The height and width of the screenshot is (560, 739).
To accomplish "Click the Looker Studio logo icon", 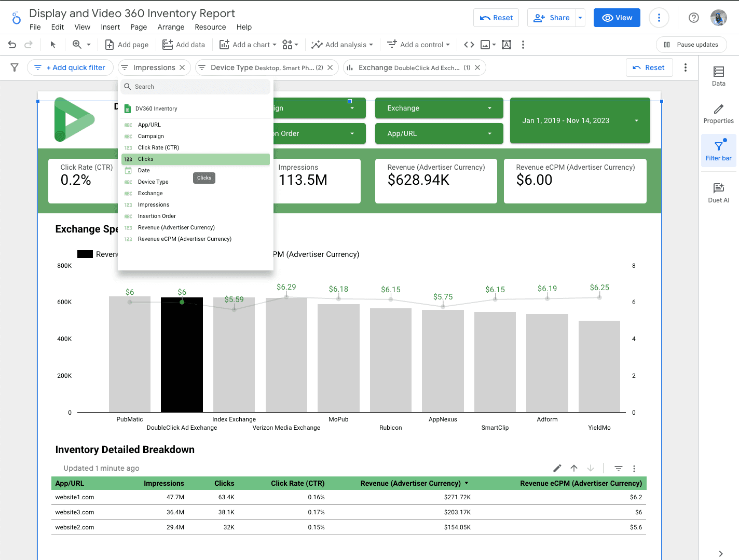I will (x=16, y=18).
